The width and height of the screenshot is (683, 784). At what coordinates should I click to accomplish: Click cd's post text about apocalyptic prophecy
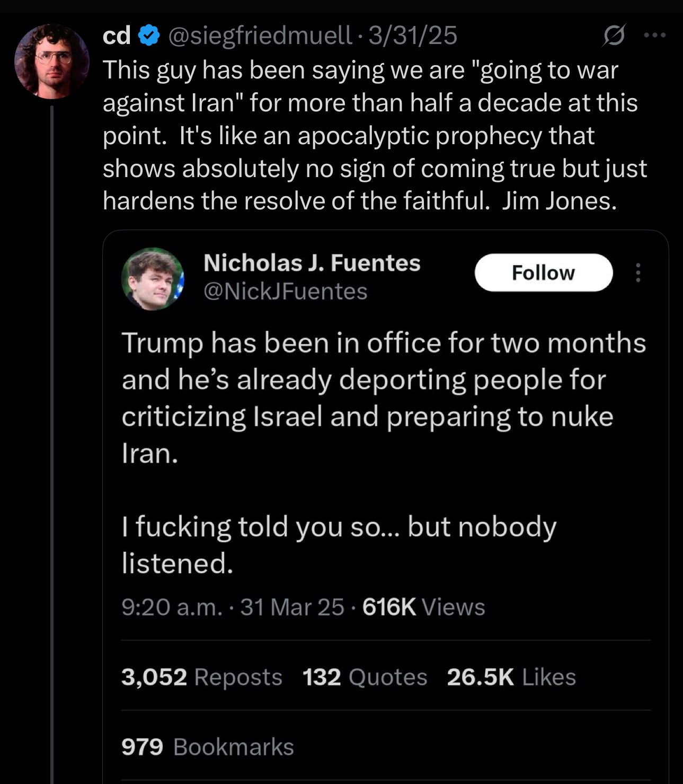tap(371, 136)
